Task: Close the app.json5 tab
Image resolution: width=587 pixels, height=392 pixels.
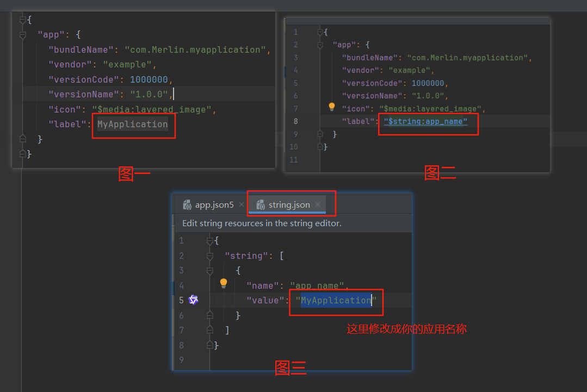Action: pos(242,204)
